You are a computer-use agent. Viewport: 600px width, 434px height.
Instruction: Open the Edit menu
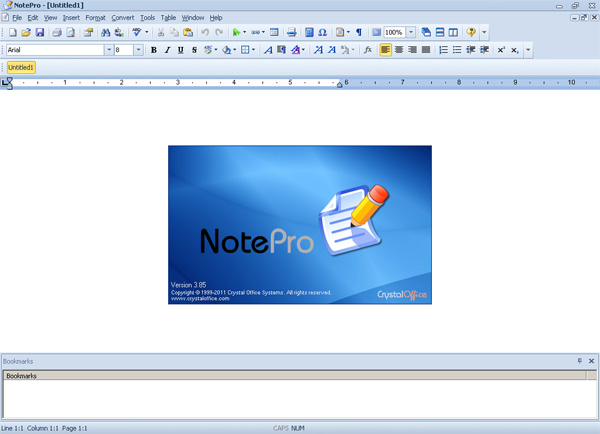[33, 18]
